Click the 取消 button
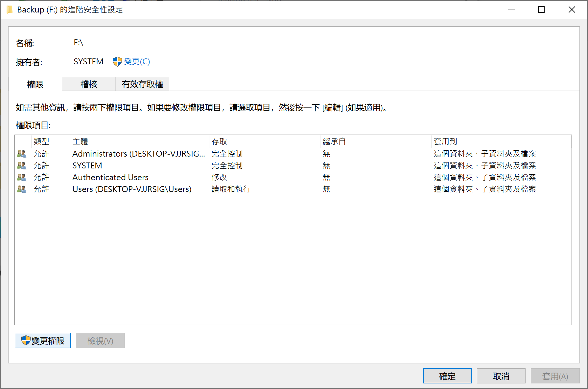Image resolution: width=588 pixels, height=389 pixels. pyautogui.click(x=501, y=376)
